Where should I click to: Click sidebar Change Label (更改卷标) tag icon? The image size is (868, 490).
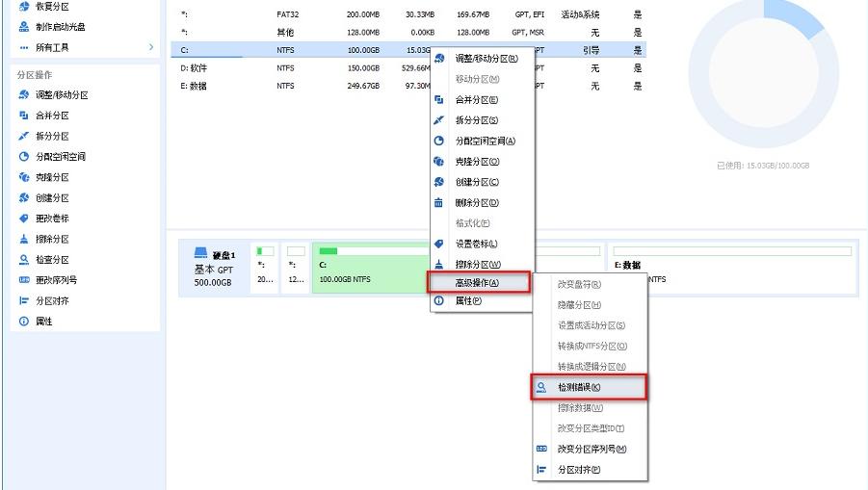[x=24, y=218]
